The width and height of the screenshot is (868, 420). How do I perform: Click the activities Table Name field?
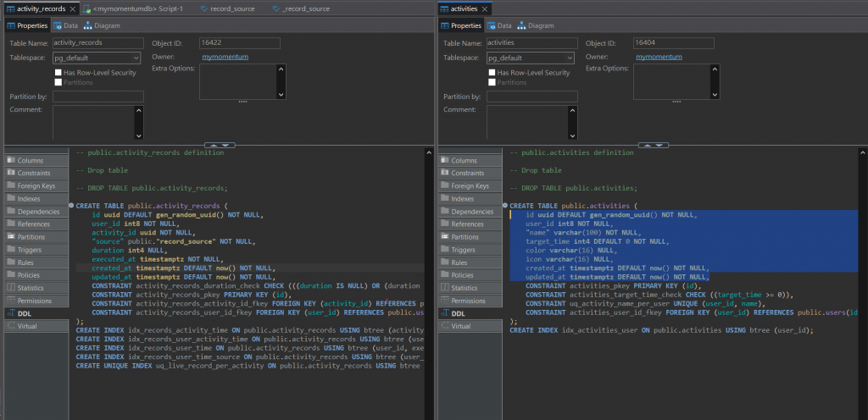tap(532, 42)
